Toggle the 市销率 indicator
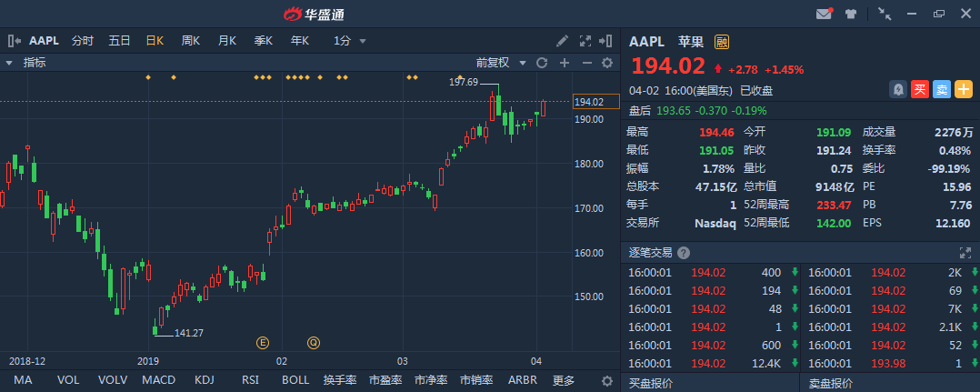The width and height of the screenshot is (980, 392). click(477, 380)
